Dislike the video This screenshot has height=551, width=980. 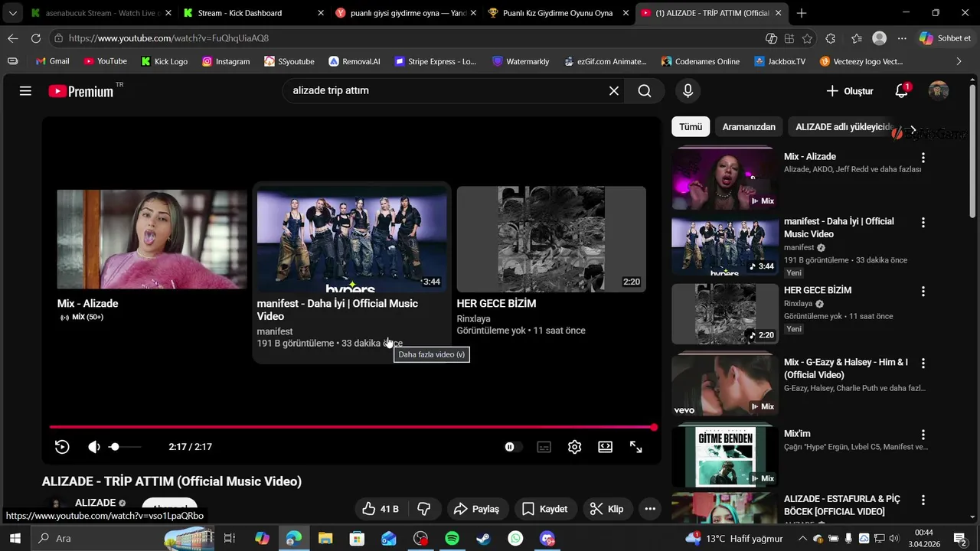tap(423, 509)
